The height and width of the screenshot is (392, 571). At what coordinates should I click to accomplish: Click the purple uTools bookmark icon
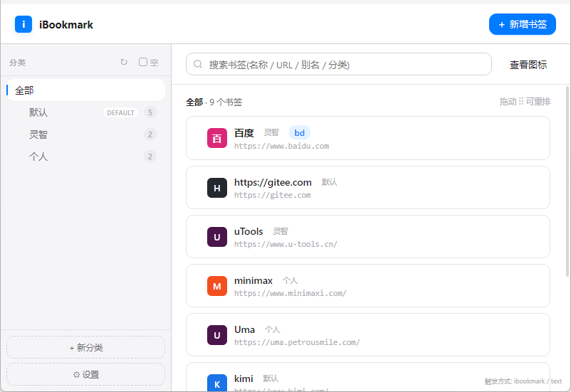click(217, 237)
